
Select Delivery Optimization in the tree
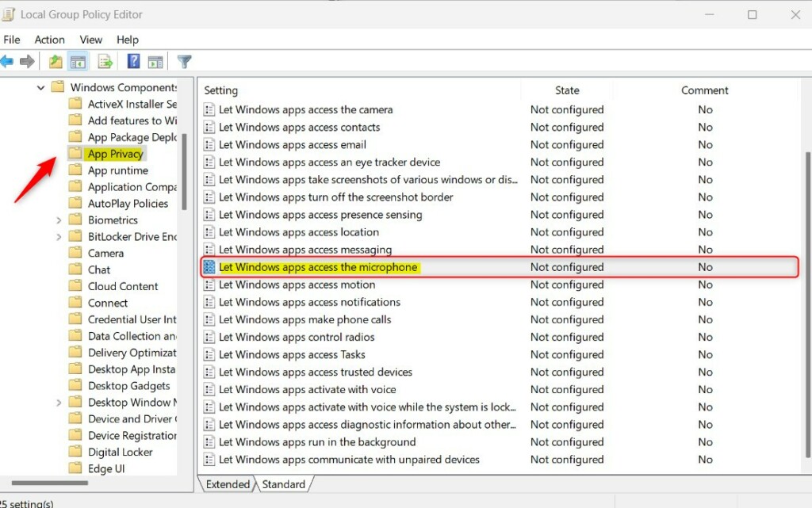tap(132, 353)
